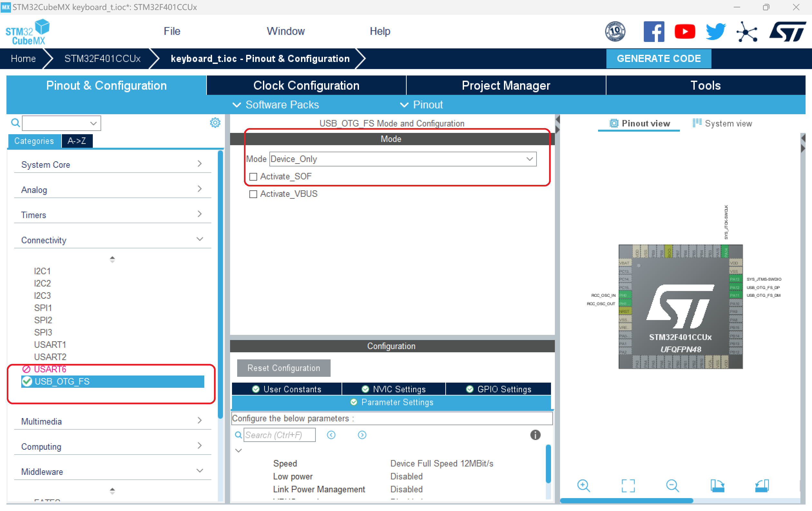Open the File menu
This screenshot has height=511, width=812.
point(172,31)
